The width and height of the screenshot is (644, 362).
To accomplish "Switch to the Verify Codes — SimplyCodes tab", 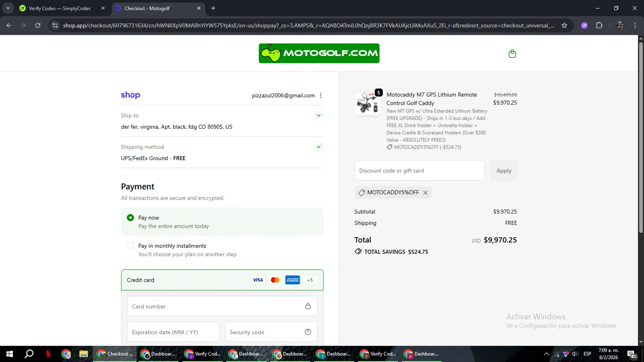I will click(60, 8).
